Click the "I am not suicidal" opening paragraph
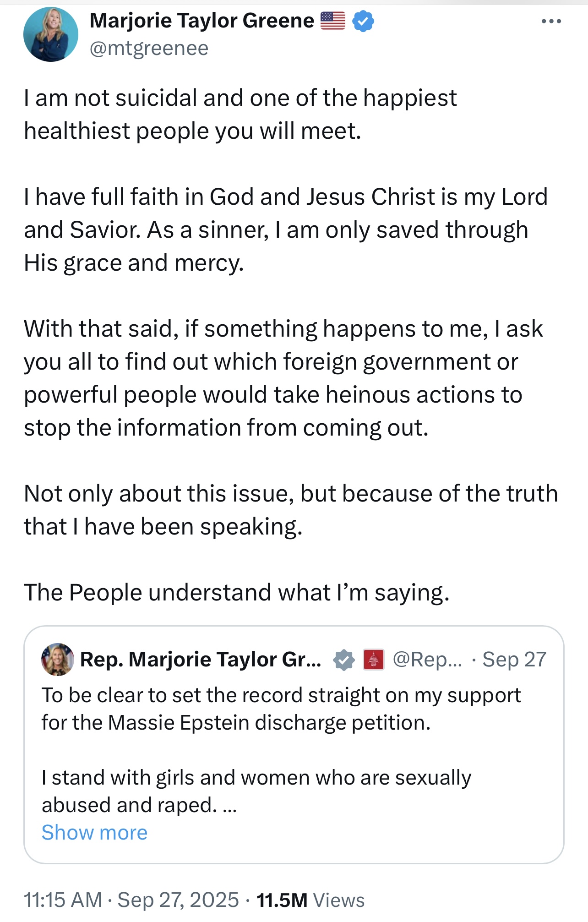 tap(240, 115)
